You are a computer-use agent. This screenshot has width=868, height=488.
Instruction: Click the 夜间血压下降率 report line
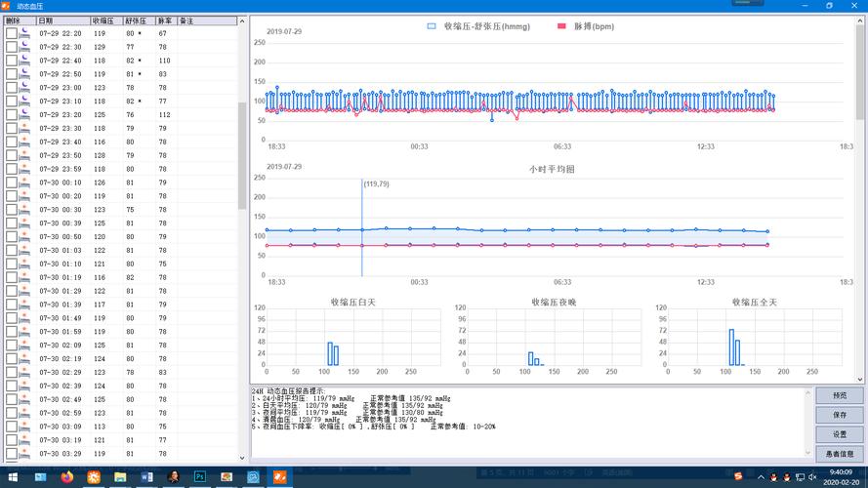[x=374, y=427]
